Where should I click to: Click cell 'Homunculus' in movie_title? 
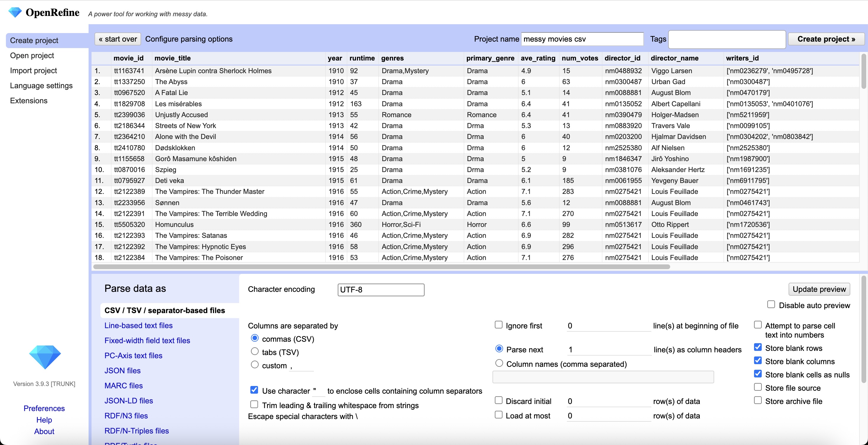pos(174,225)
